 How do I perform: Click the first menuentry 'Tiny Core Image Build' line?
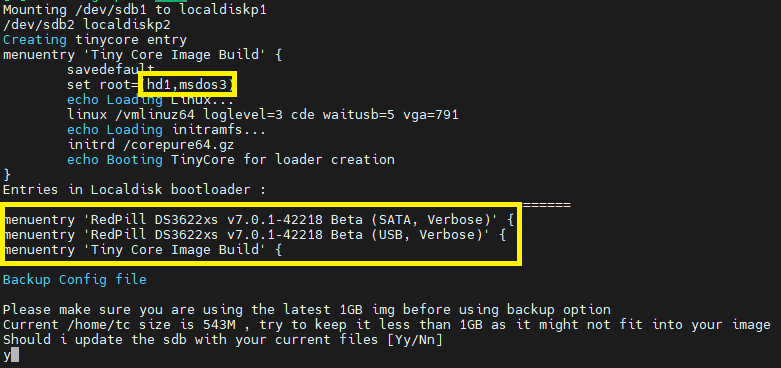142,54
